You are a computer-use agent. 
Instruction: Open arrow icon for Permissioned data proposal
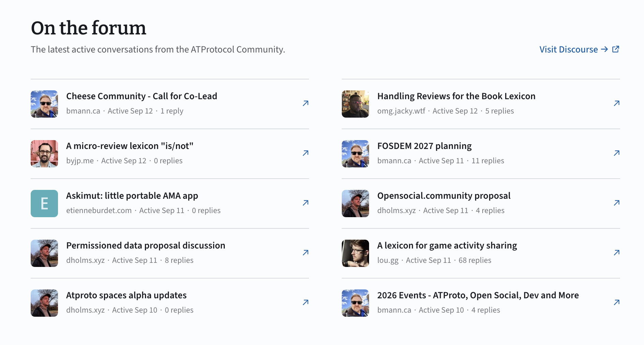click(x=306, y=253)
